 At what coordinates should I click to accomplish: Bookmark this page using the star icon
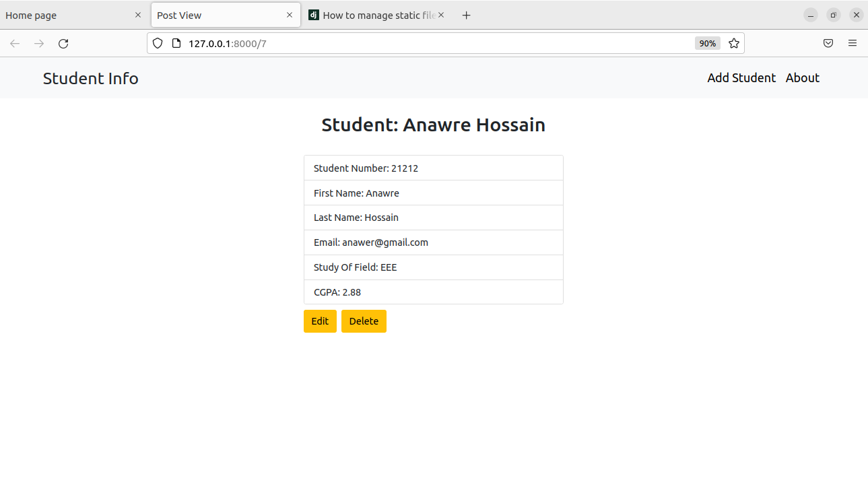733,43
